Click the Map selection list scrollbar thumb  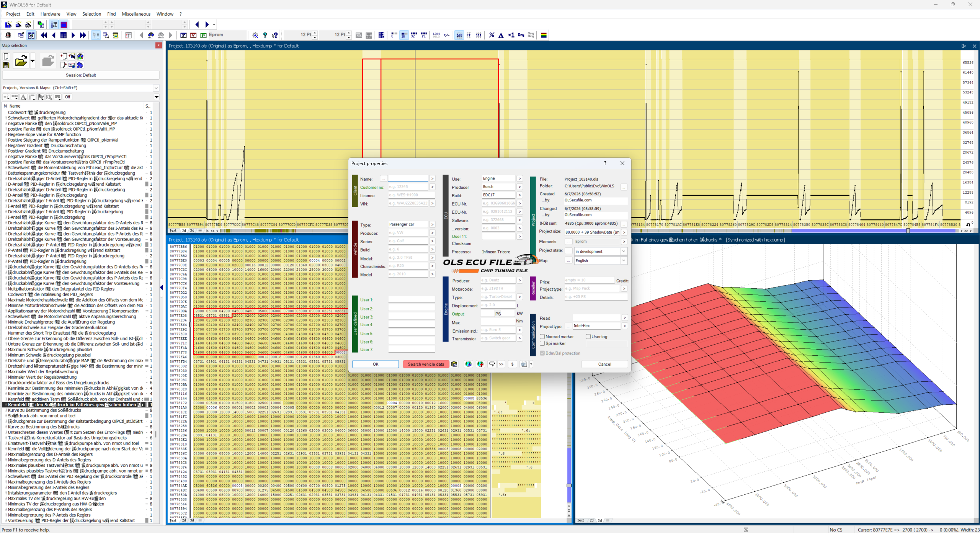pyautogui.click(x=155, y=434)
